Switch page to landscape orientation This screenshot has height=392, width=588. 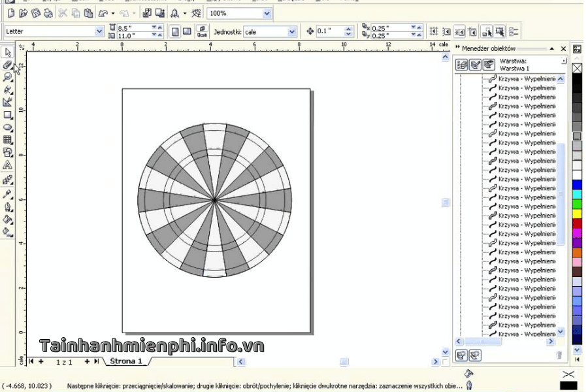pos(187,31)
